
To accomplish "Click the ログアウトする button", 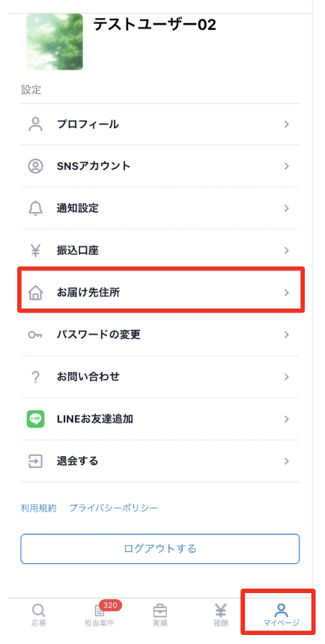I will (160, 549).
